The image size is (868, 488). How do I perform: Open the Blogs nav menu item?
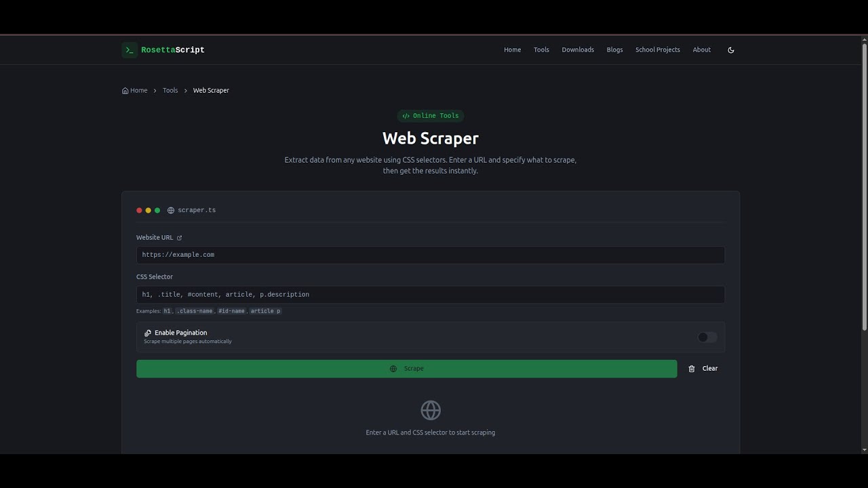[615, 50]
